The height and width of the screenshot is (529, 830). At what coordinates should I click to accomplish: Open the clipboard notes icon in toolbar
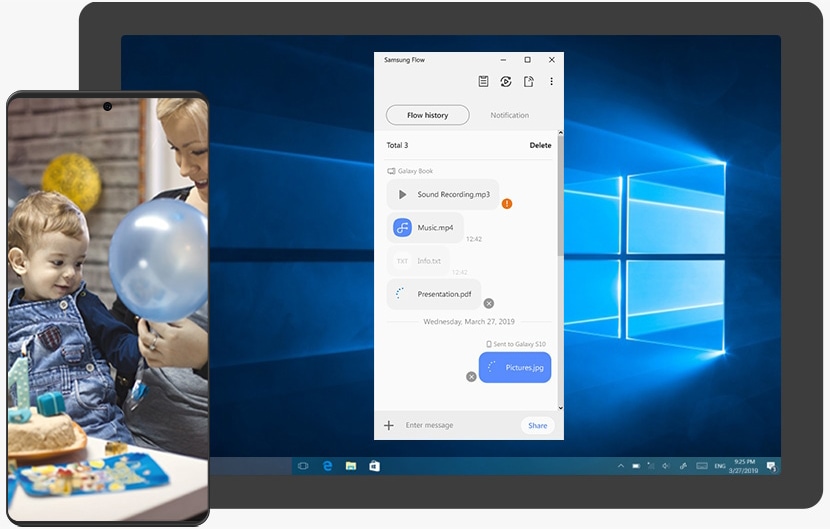click(x=484, y=82)
